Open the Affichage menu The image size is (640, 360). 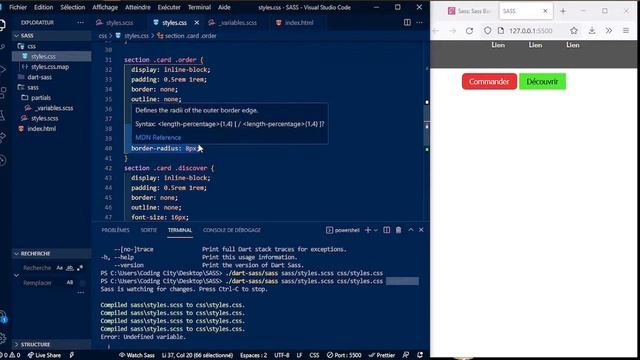(105, 7)
